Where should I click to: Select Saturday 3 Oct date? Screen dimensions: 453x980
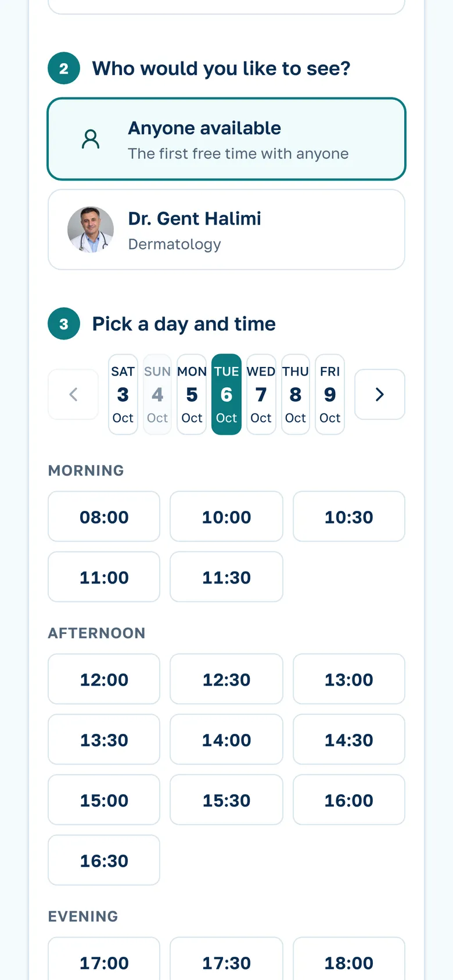click(x=123, y=394)
